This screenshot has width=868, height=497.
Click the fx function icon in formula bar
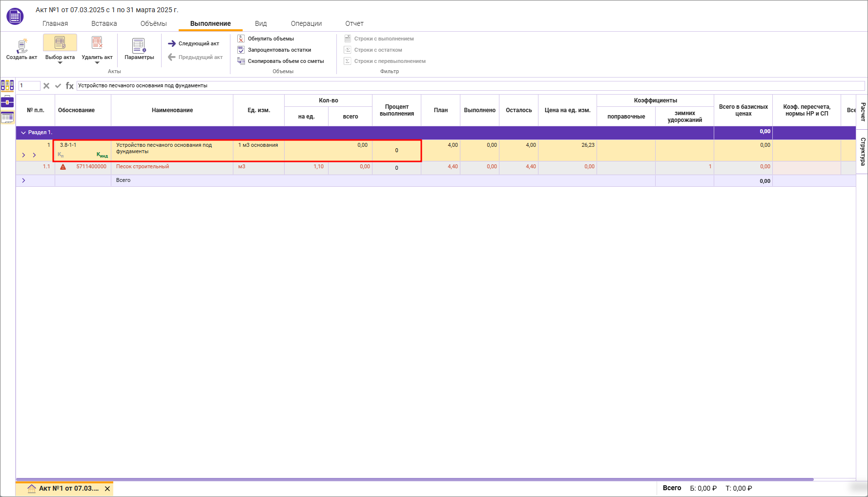[70, 86]
